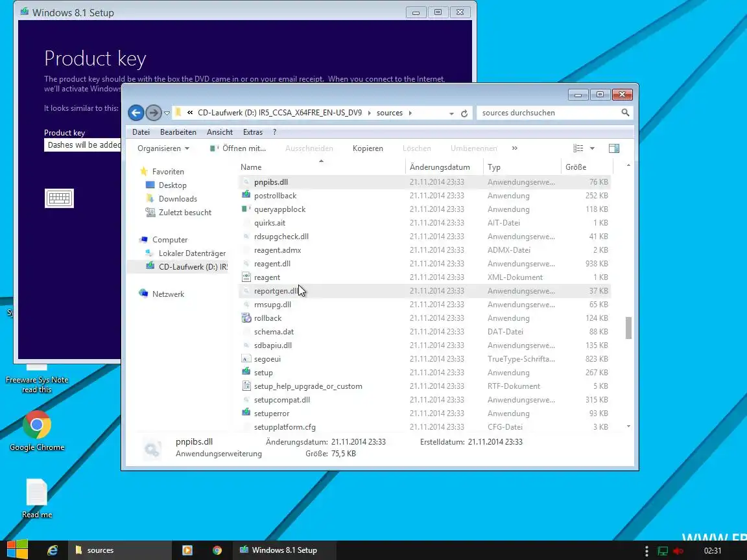
Task: Sort by the Änderungsdatum column header
Action: [444, 167]
